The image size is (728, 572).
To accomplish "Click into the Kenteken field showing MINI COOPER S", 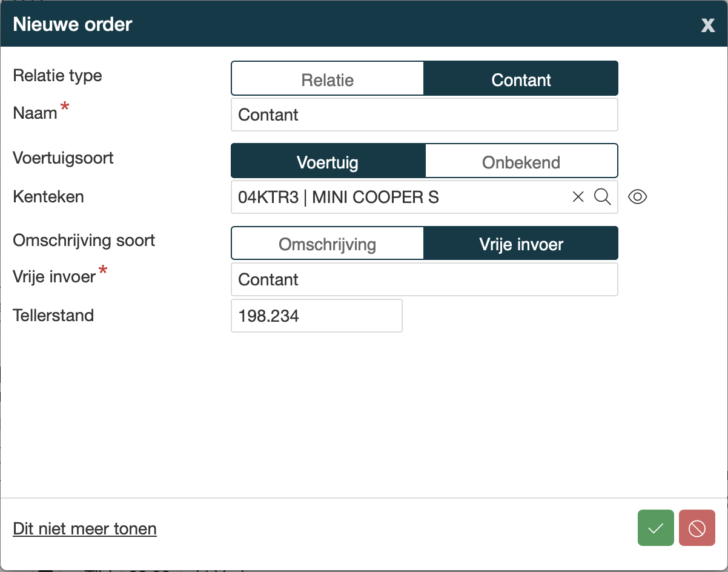I will tap(394, 197).
